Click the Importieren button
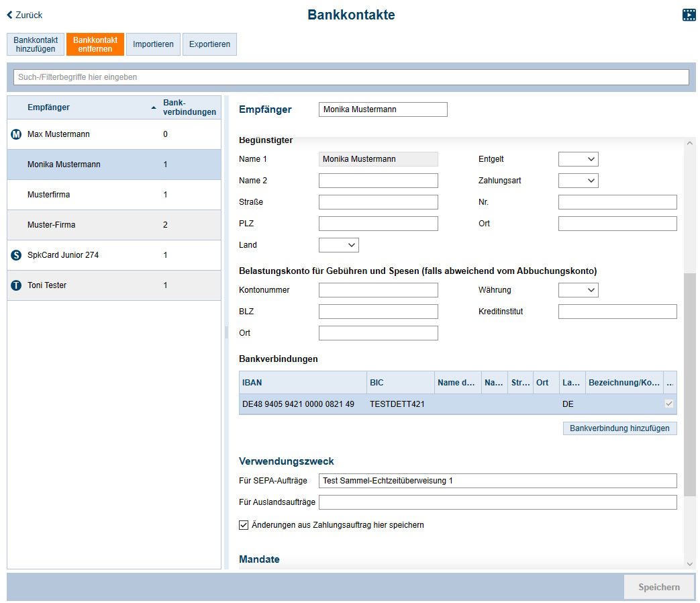This screenshot has height=603, width=700. click(x=153, y=44)
